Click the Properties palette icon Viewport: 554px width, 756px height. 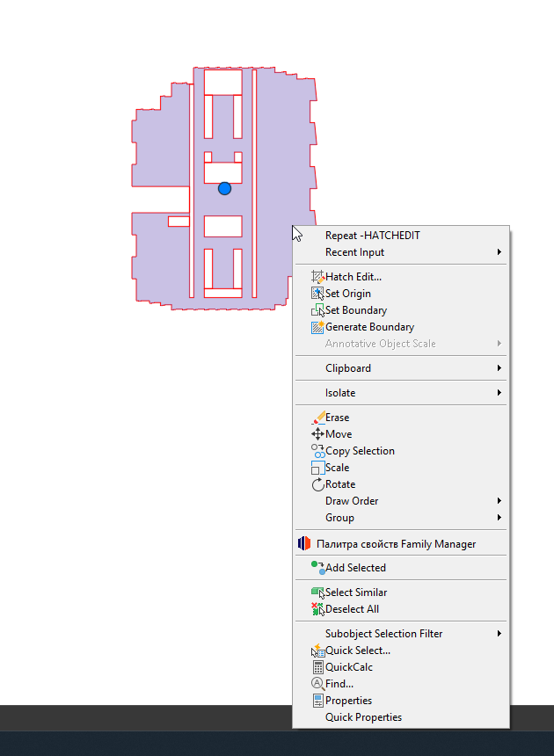point(317,701)
